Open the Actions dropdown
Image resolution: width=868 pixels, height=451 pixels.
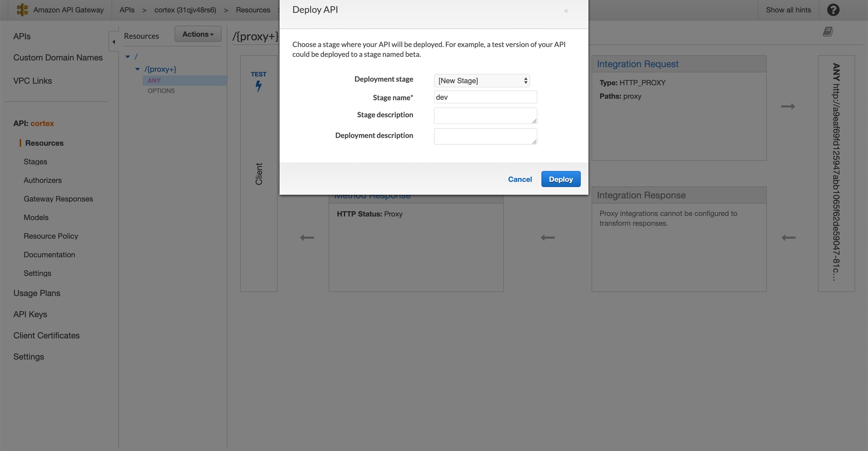click(198, 34)
